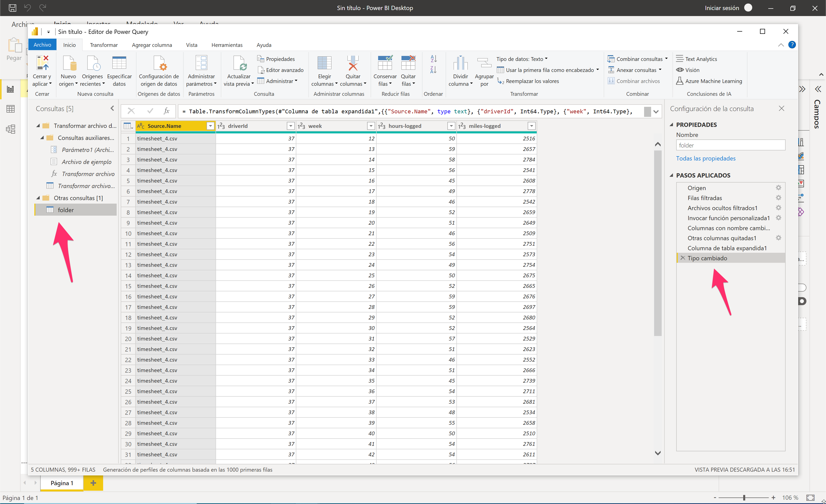Select Archivo de ejemplo query
Screen dimensions: 826x504
[87, 162]
